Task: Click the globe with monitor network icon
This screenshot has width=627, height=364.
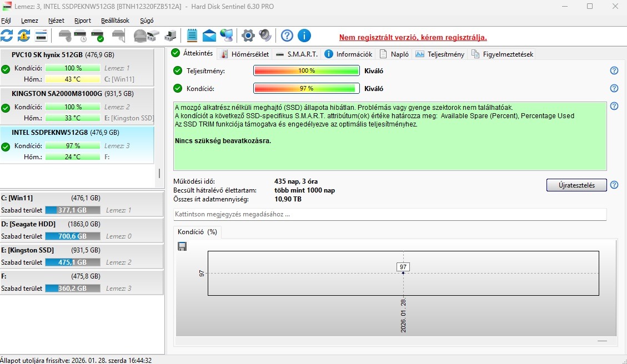Action: (x=227, y=36)
